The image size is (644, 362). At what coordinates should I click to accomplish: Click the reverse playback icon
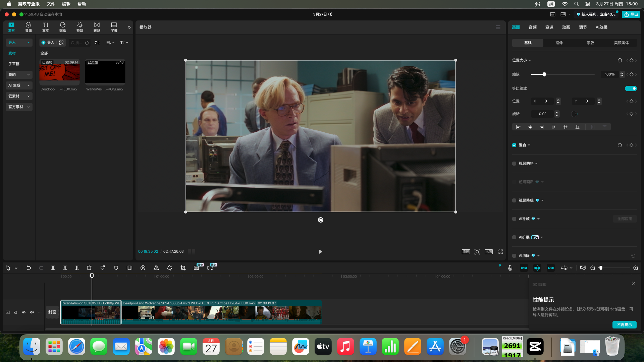pos(143,268)
